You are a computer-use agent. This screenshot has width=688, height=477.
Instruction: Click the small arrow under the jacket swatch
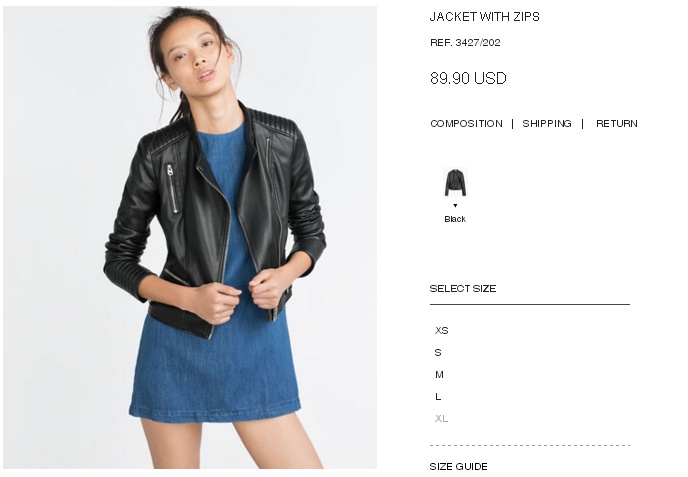[455, 205]
